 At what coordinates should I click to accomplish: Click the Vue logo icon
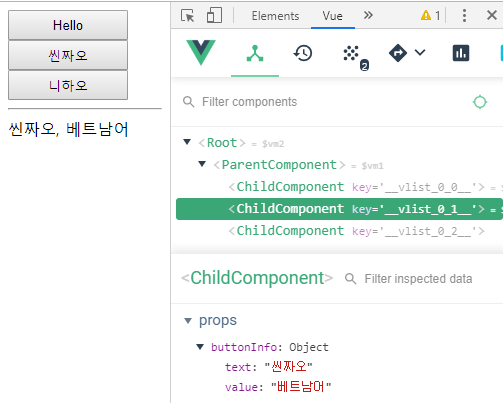pos(201,52)
